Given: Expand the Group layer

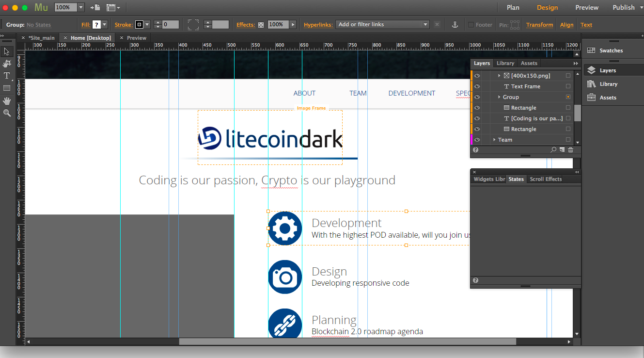Looking at the screenshot, I should (x=499, y=97).
